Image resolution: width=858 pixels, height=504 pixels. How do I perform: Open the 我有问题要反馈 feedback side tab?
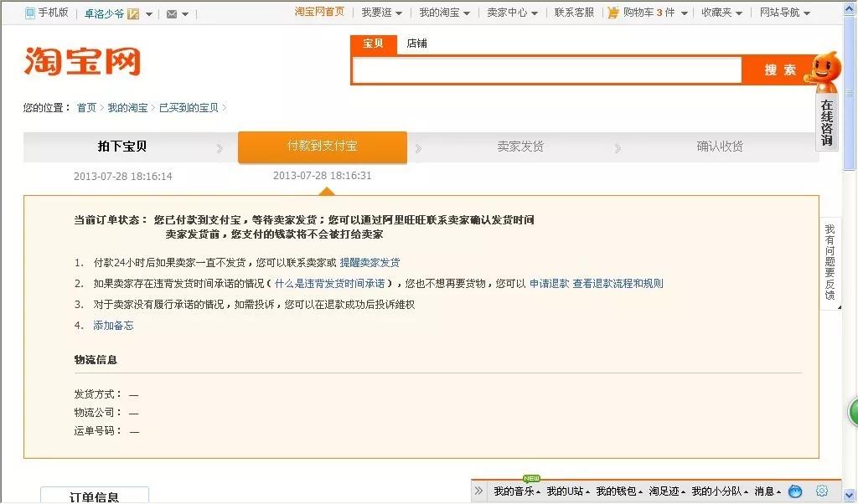tap(830, 263)
